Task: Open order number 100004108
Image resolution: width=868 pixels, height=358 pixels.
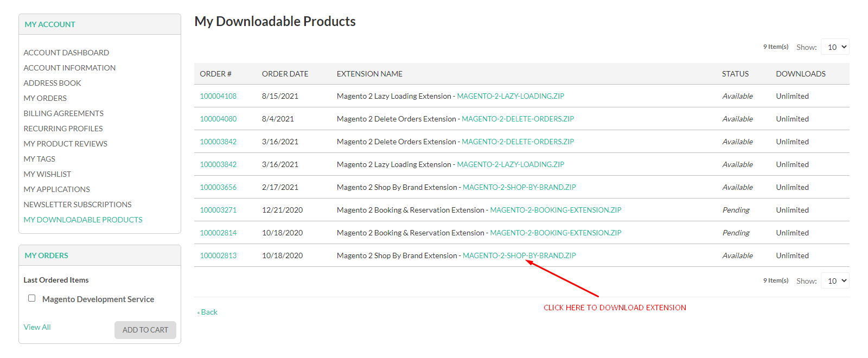Action: click(x=218, y=96)
